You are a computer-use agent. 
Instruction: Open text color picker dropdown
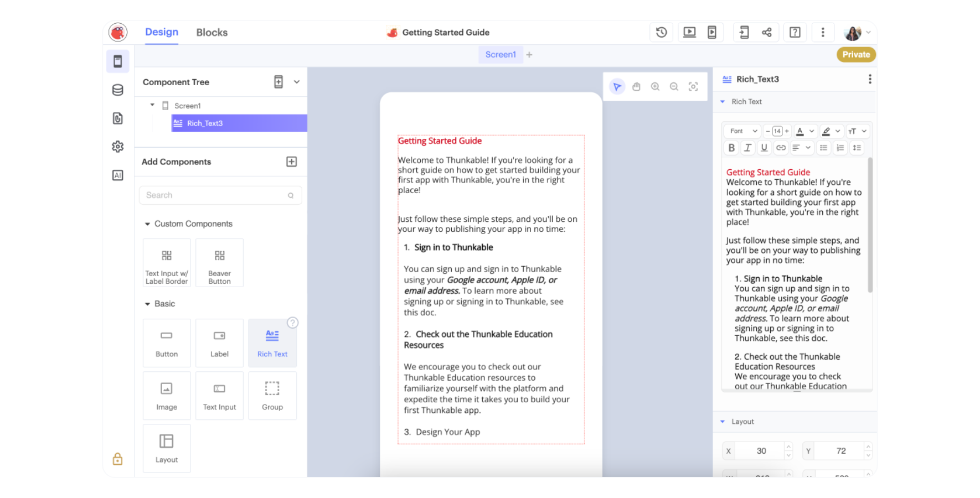(806, 131)
